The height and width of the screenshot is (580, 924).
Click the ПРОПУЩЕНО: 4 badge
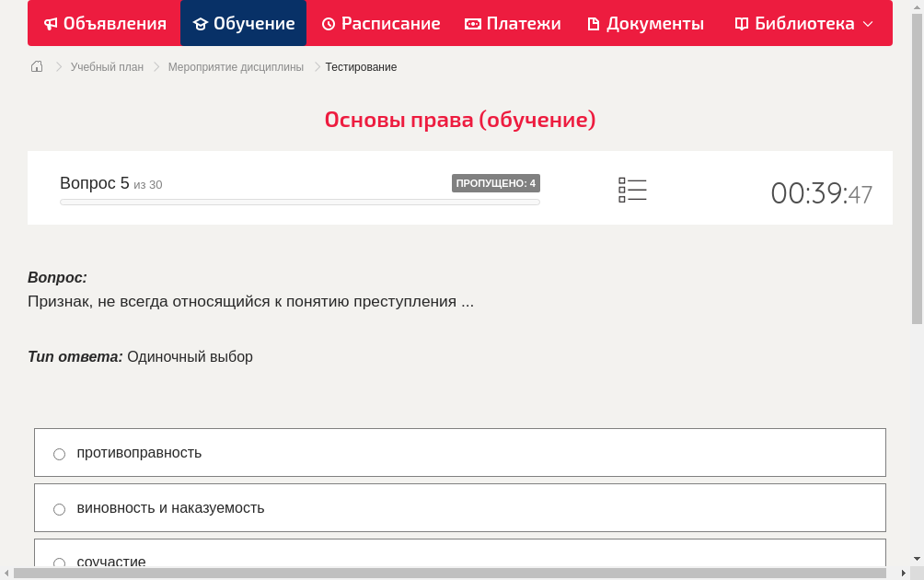(x=495, y=182)
